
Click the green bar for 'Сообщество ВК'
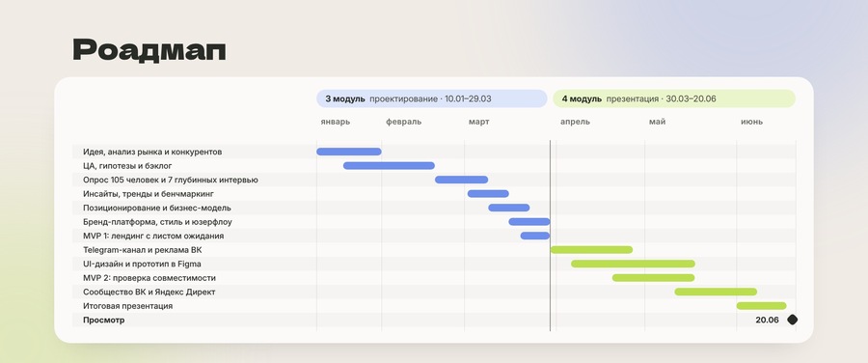point(716,292)
